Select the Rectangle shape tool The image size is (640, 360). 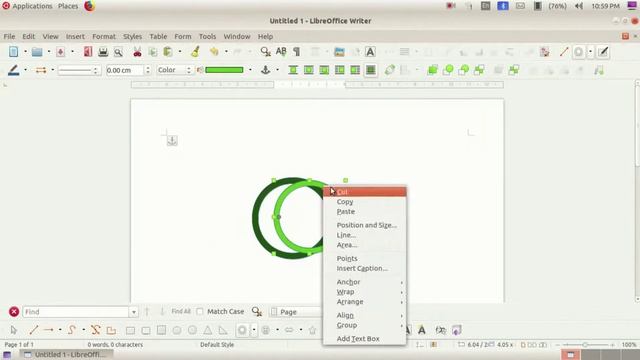coord(130,330)
